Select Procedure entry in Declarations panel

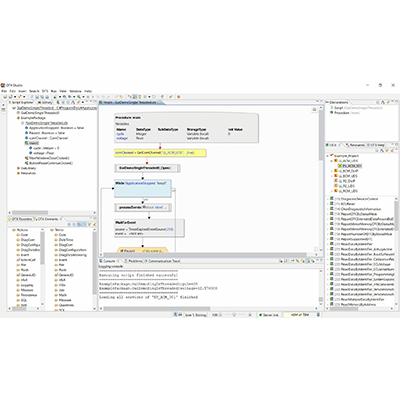coord(345,113)
